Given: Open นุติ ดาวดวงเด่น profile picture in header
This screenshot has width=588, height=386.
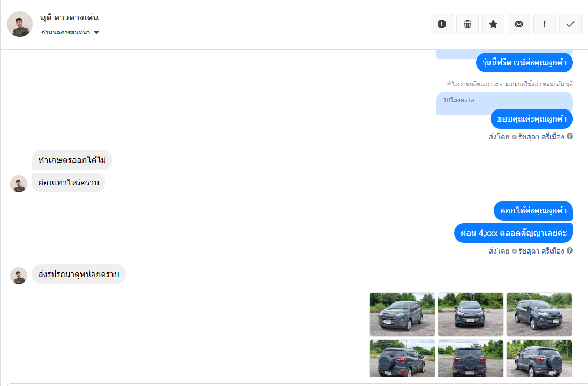Looking at the screenshot, I should click(x=20, y=24).
